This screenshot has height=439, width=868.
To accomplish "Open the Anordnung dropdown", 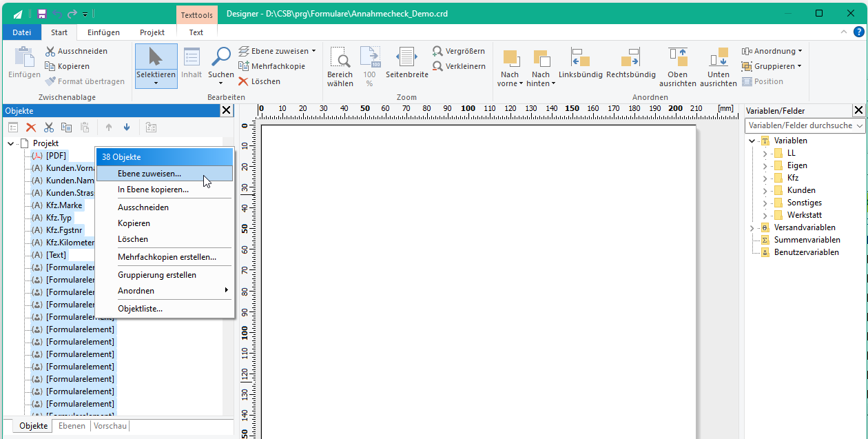I will (x=800, y=51).
